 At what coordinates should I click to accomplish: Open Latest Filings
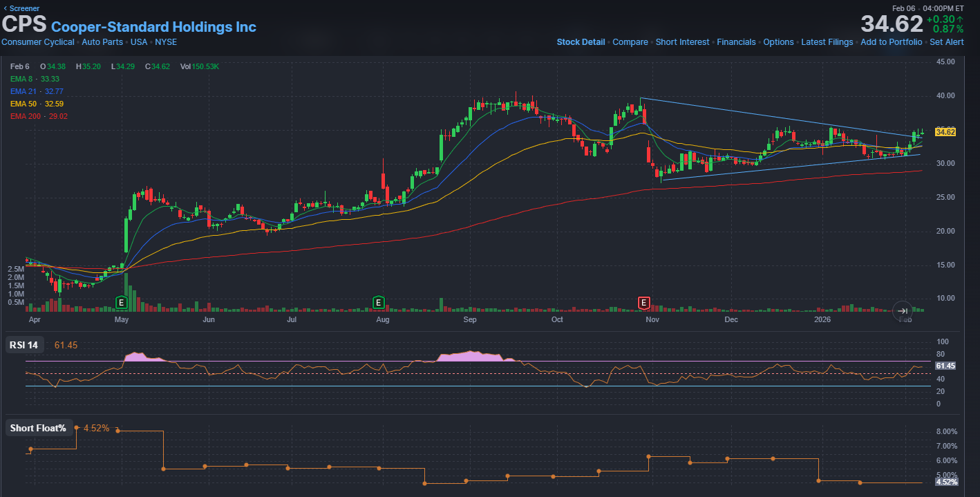[x=827, y=42]
